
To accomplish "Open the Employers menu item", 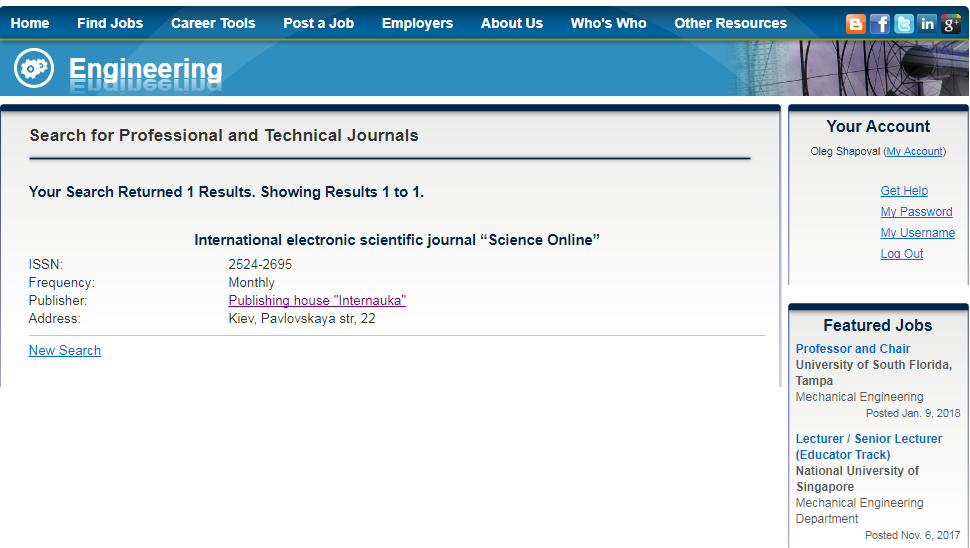I will 418,24.
